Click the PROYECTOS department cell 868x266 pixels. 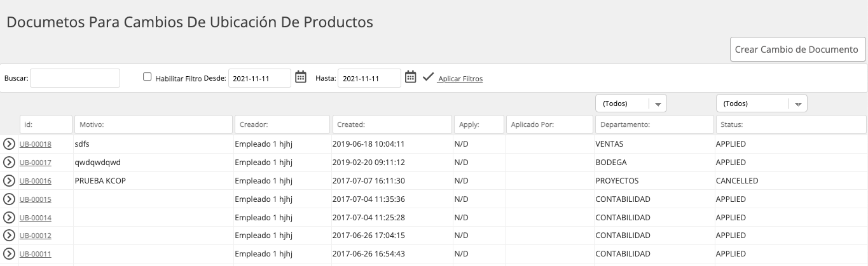click(x=617, y=181)
